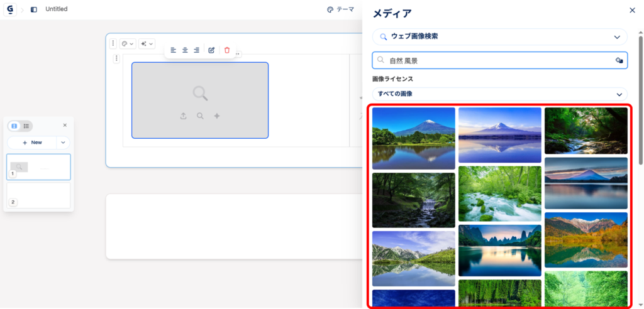The image size is (644, 309).
Task: Switch slide navigator to filmstrip view
Action: [x=14, y=126]
